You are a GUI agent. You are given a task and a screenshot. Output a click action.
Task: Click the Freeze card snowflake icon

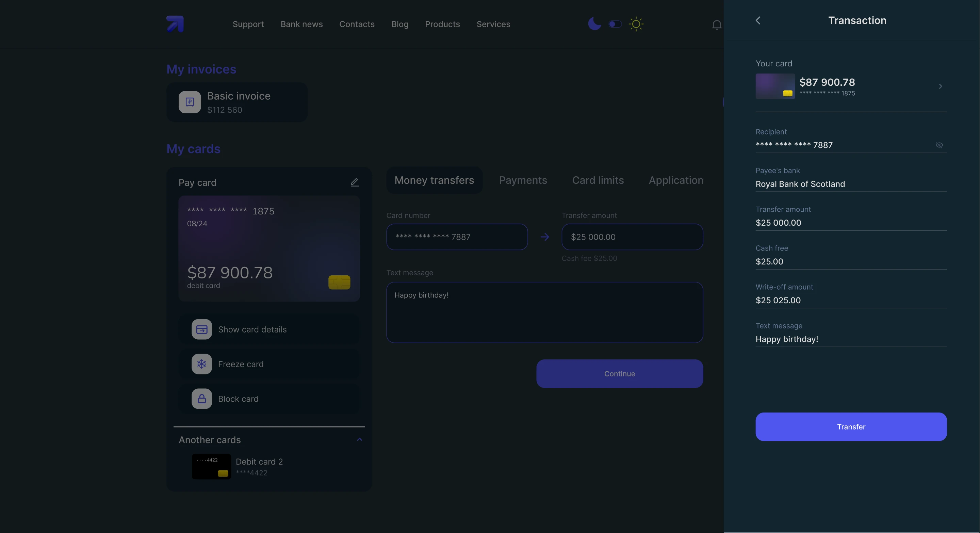[202, 364]
